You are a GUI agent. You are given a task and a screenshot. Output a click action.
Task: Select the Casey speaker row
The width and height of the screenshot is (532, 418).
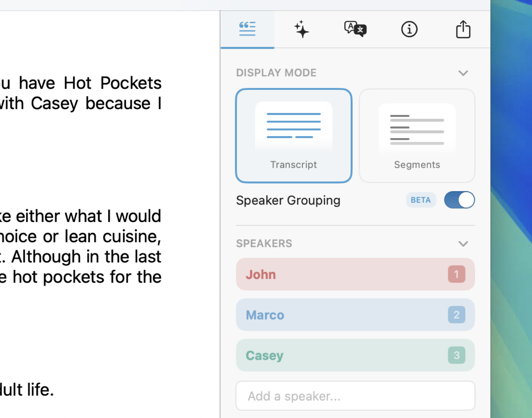pyautogui.click(x=341, y=355)
